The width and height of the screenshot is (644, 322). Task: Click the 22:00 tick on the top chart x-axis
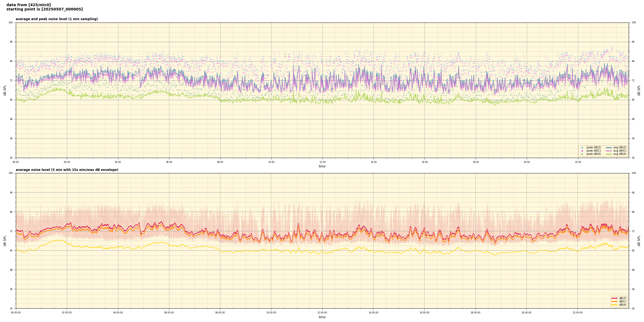pyautogui.click(x=578, y=162)
